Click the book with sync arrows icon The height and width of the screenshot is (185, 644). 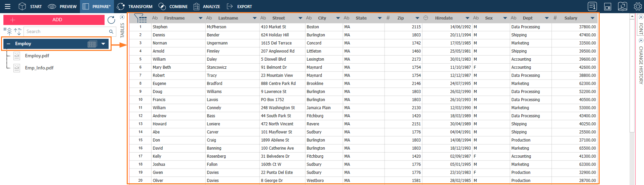[622, 6]
